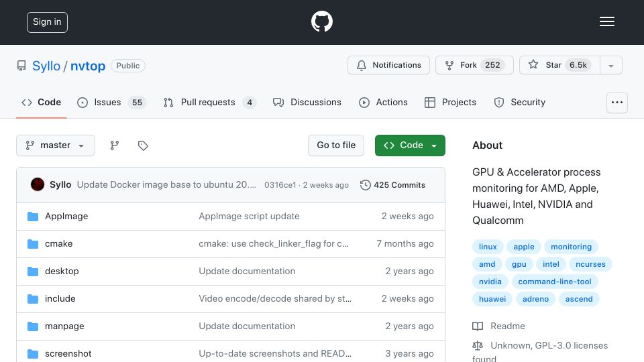Image resolution: width=644 pixels, height=362 pixels.
Task: Open 'Video encode/decode shared' commit message
Action: [x=275, y=299]
